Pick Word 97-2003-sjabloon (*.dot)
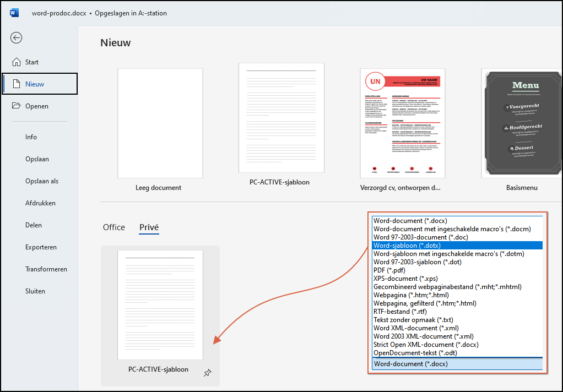563x392 pixels. [457, 262]
